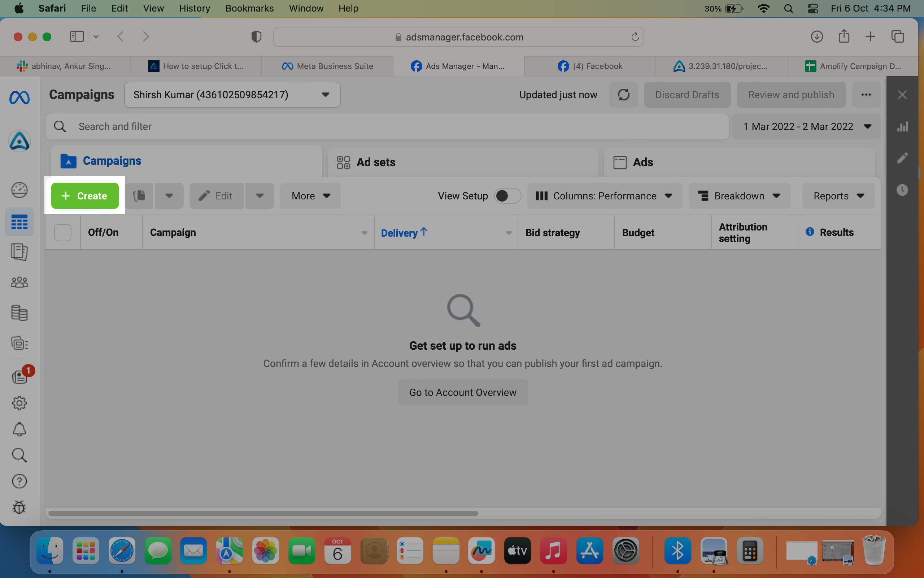Open Campaign column header dropdown arrow
The width and height of the screenshot is (924, 578).
tap(364, 233)
